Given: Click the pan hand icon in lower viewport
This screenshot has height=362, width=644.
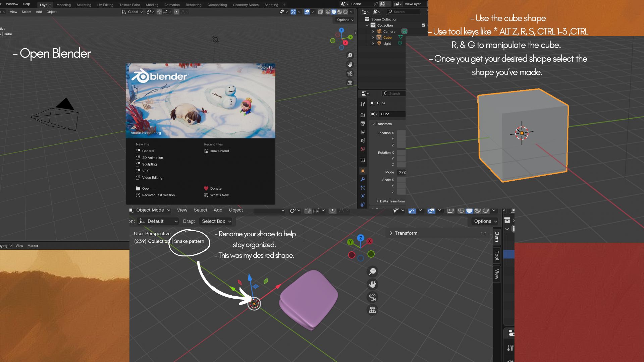Looking at the screenshot, I should (x=372, y=284).
